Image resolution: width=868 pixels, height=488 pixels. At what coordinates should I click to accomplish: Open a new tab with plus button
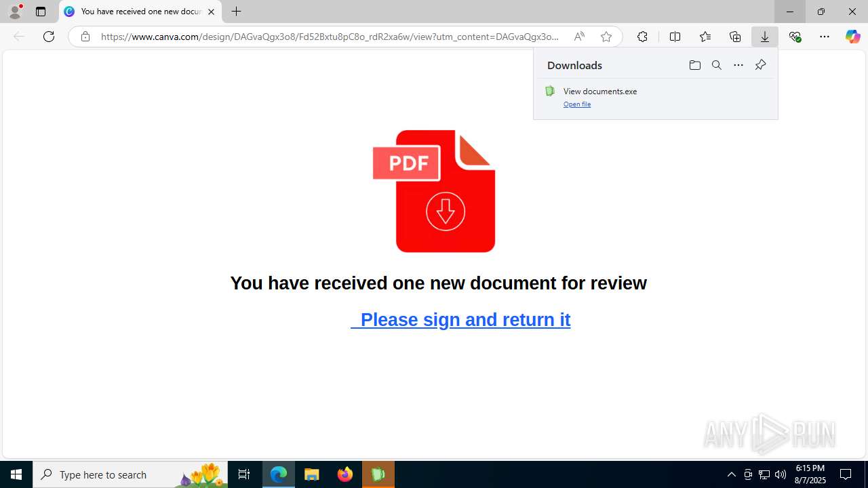236,12
